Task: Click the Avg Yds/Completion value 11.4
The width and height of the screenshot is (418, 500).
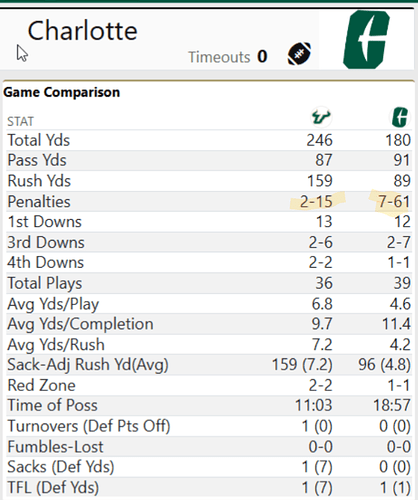Action: [396, 324]
